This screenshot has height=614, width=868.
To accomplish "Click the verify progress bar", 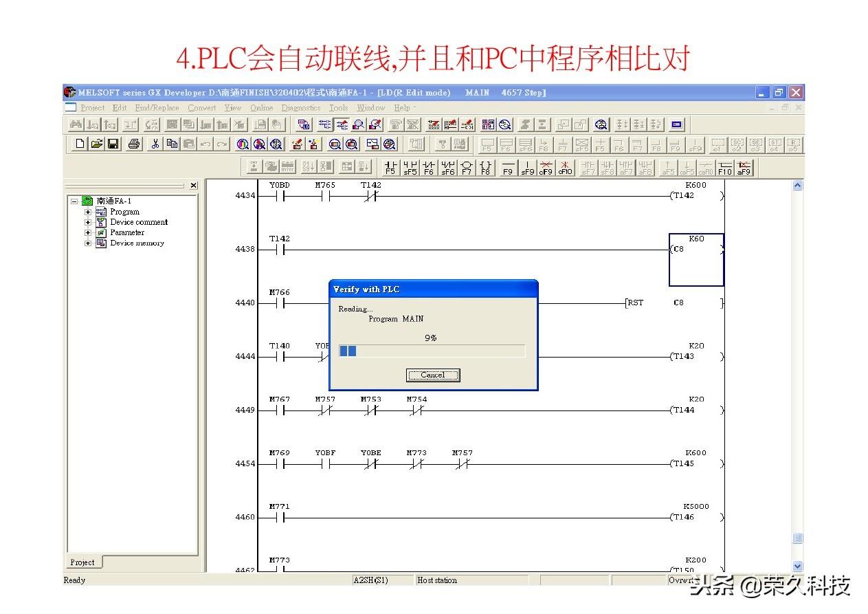I will click(x=432, y=351).
